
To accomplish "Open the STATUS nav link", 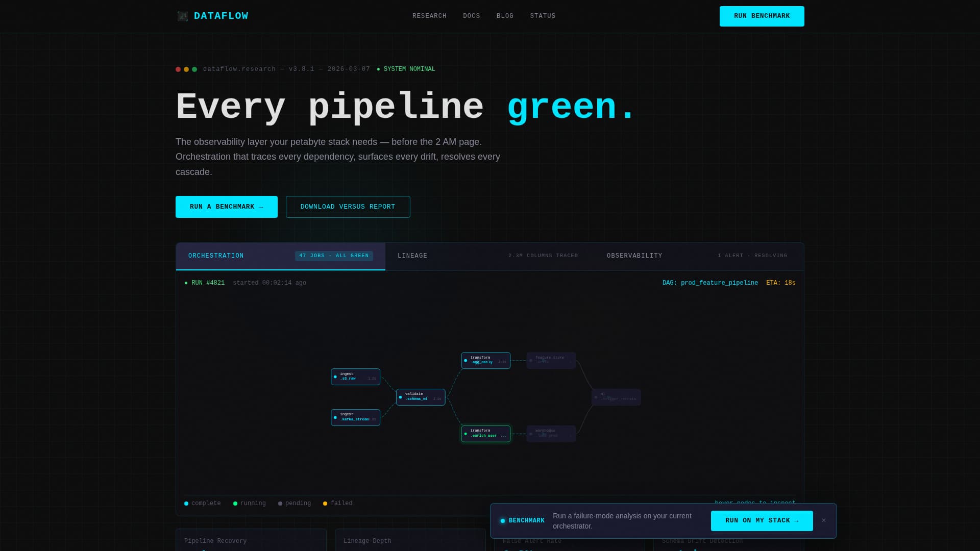I will (x=543, y=16).
